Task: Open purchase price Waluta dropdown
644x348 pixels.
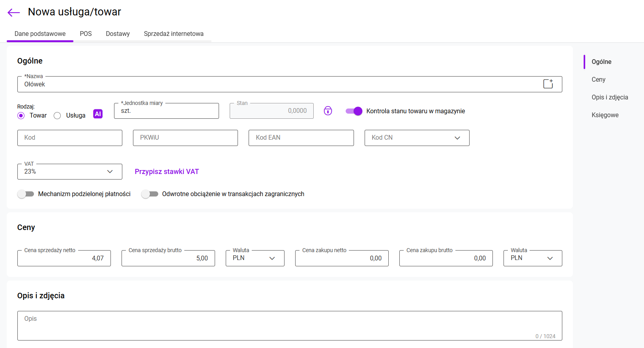Action: (532, 258)
